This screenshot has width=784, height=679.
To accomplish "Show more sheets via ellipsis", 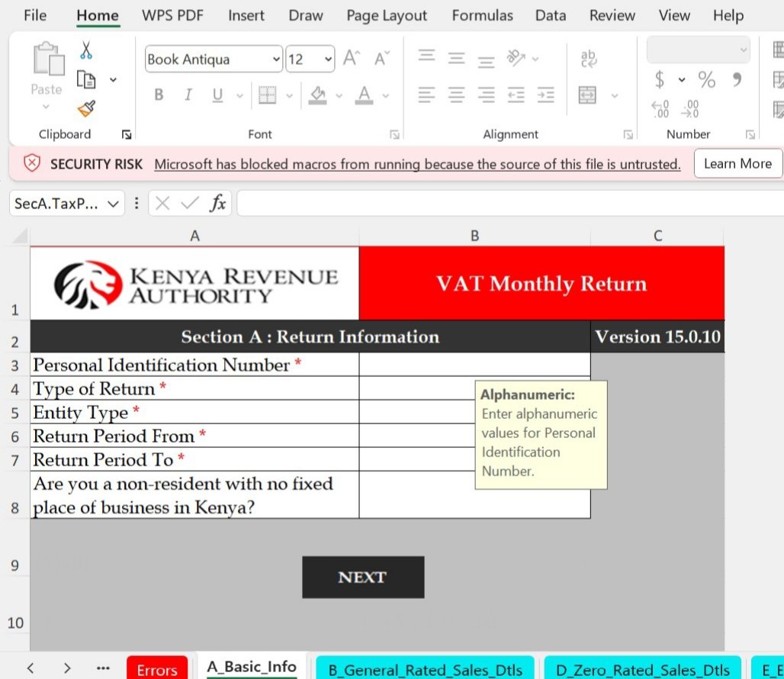I will 103,668.
